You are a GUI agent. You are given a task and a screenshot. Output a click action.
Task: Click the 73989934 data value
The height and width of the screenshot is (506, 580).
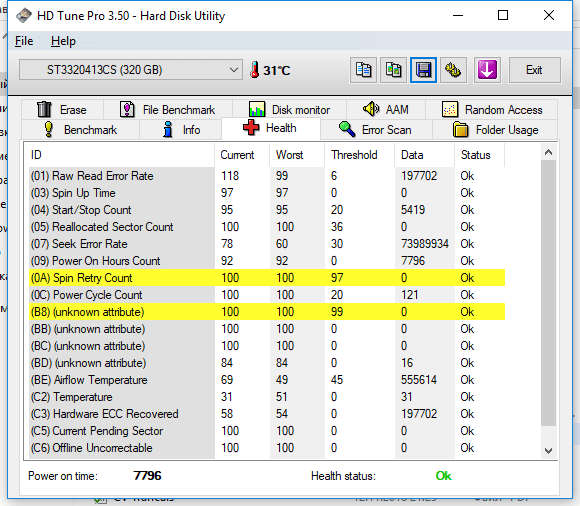click(x=425, y=244)
